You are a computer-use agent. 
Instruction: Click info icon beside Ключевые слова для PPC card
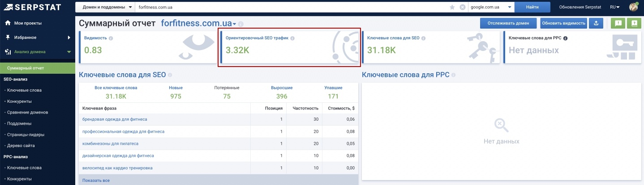(565, 38)
